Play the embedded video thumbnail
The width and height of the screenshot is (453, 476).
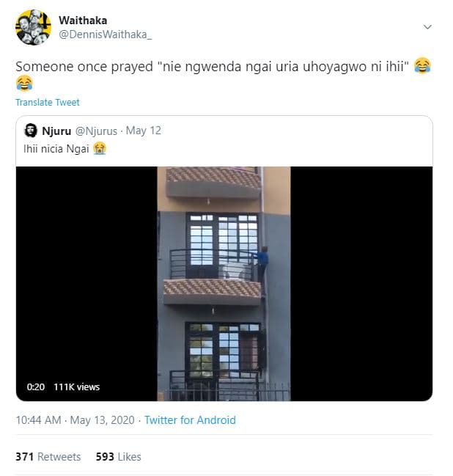[x=224, y=284]
